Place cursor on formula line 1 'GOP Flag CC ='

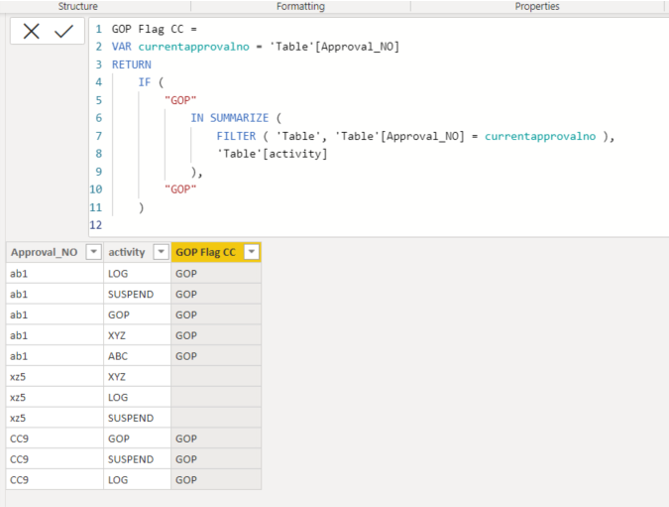(154, 29)
